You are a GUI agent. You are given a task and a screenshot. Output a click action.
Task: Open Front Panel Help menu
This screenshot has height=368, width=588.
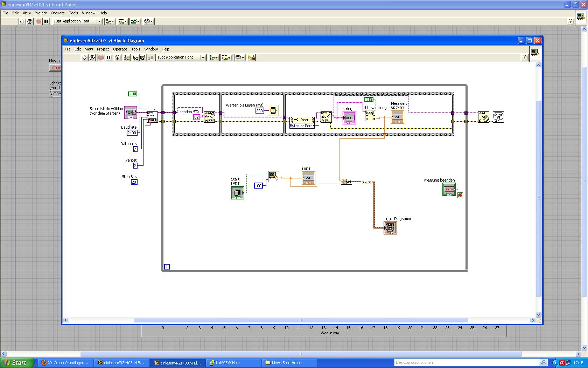[103, 13]
